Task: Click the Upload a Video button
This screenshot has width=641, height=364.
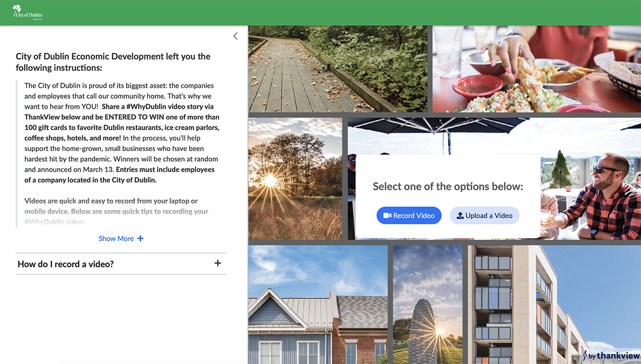Action: (484, 216)
